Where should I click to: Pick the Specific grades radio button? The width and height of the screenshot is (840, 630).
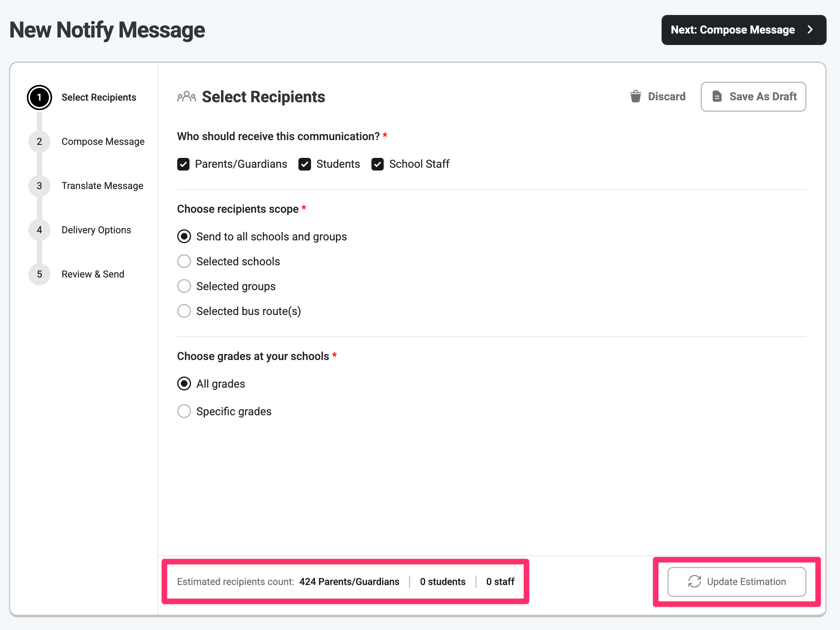pos(184,411)
